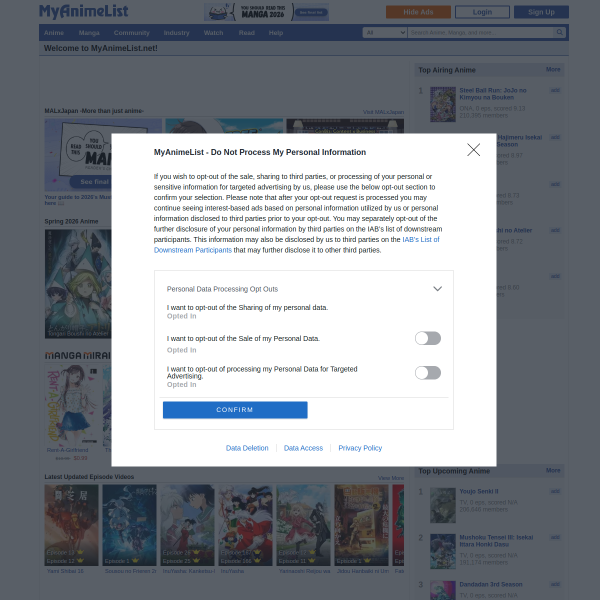Open the Anime menu
The image size is (600, 600).
[x=54, y=33]
